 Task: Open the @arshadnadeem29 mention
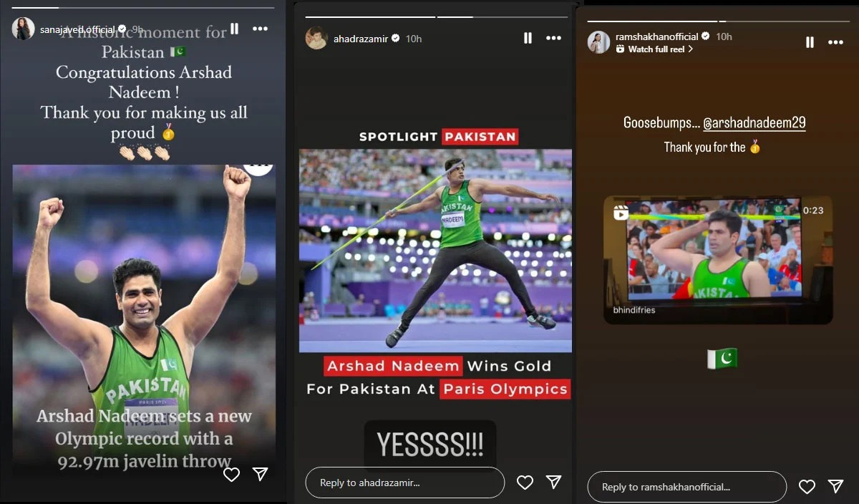pyautogui.click(x=754, y=122)
